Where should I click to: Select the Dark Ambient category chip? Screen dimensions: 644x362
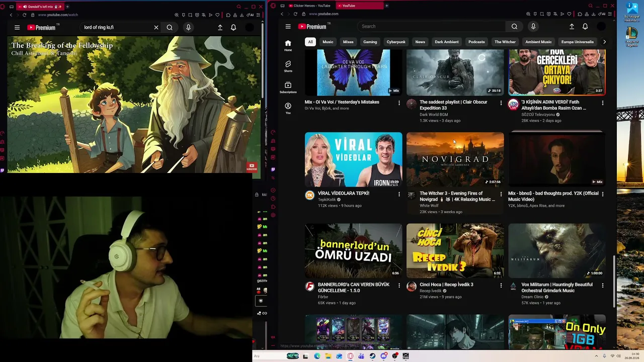click(x=447, y=42)
